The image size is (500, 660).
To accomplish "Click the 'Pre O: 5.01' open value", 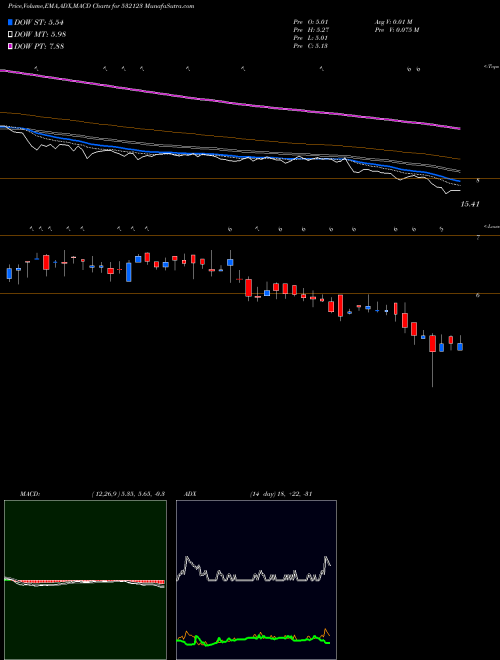I will (311, 21).
